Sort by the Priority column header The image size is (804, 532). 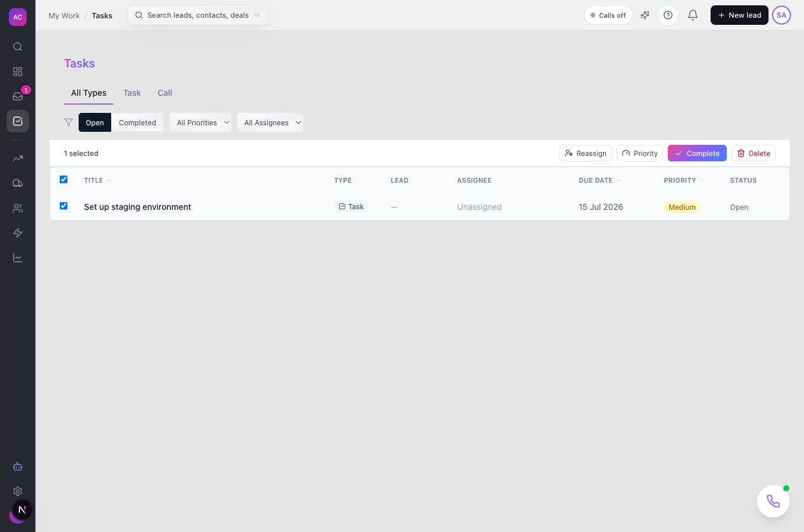pos(684,180)
